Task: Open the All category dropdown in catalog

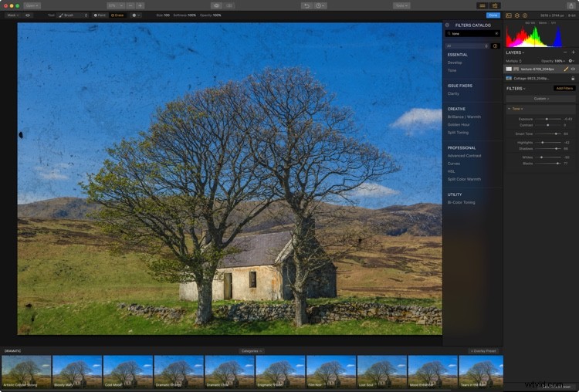Action: 467,46
